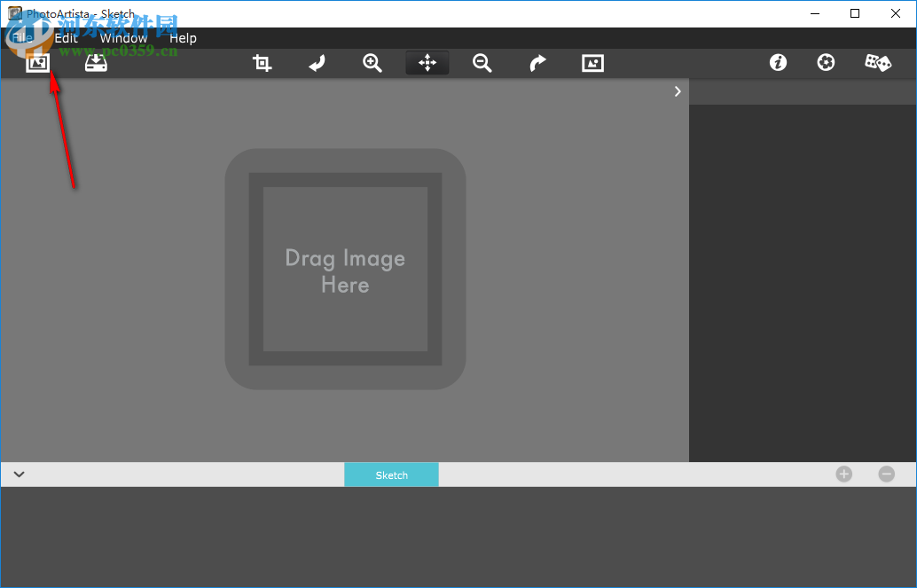Viewport: 917px width, 588px height.
Task: Collapse the right side panel chevron
Action: 678,91
